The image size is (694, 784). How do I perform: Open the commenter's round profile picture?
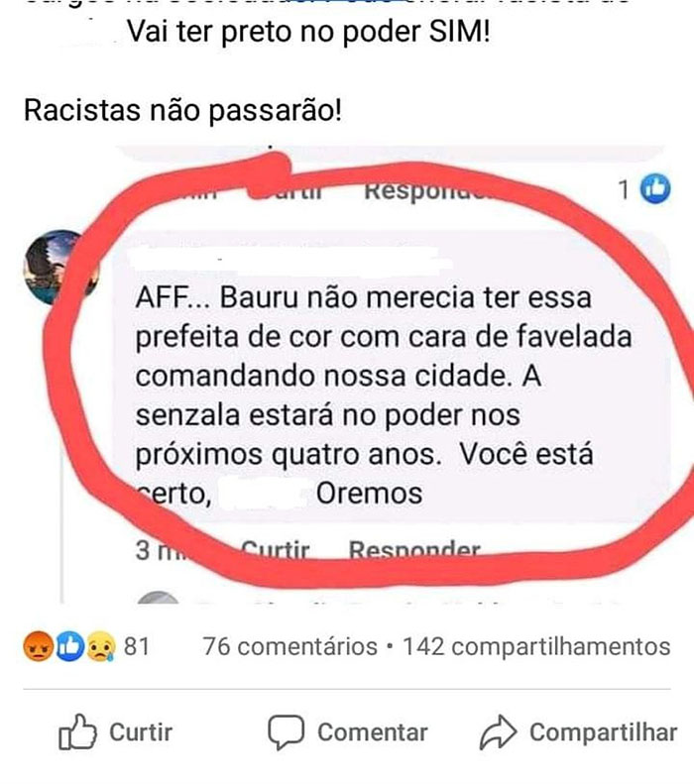60,268
